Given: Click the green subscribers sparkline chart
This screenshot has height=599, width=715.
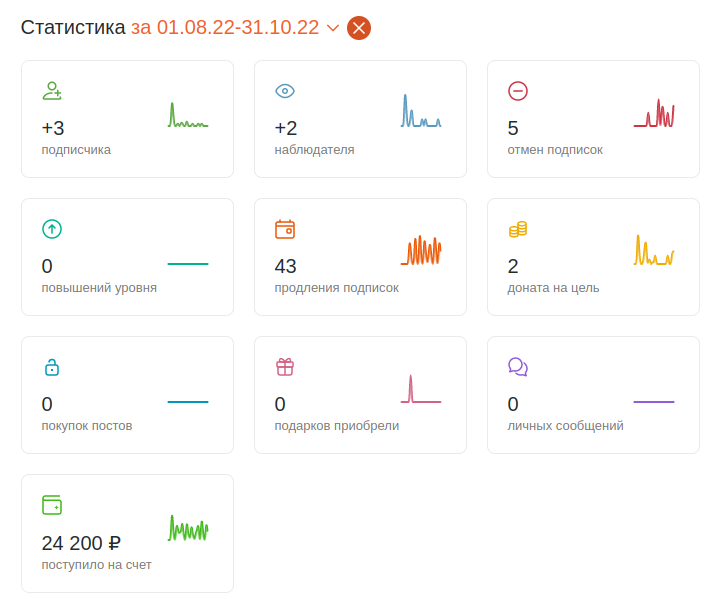Looking at the screenshot, I should 188,115.
